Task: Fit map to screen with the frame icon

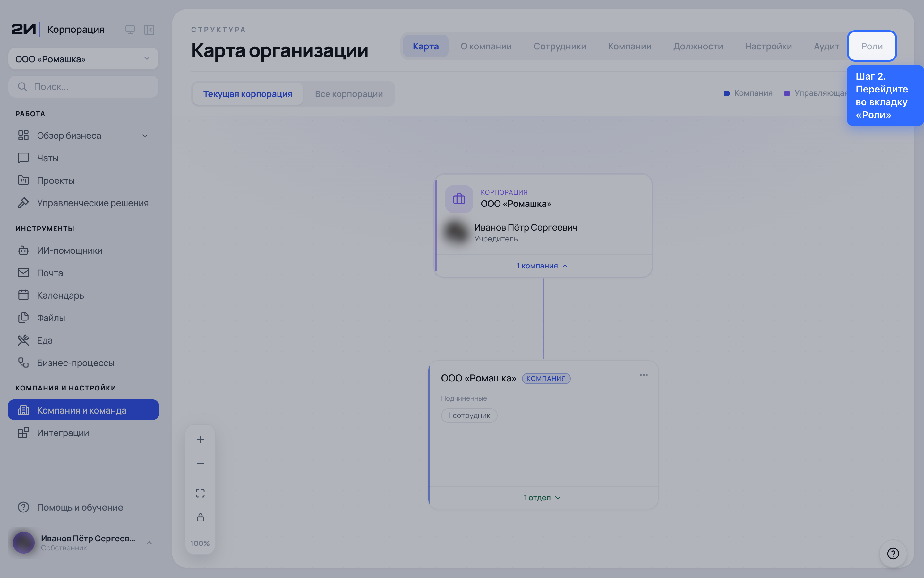Action: 201,493
